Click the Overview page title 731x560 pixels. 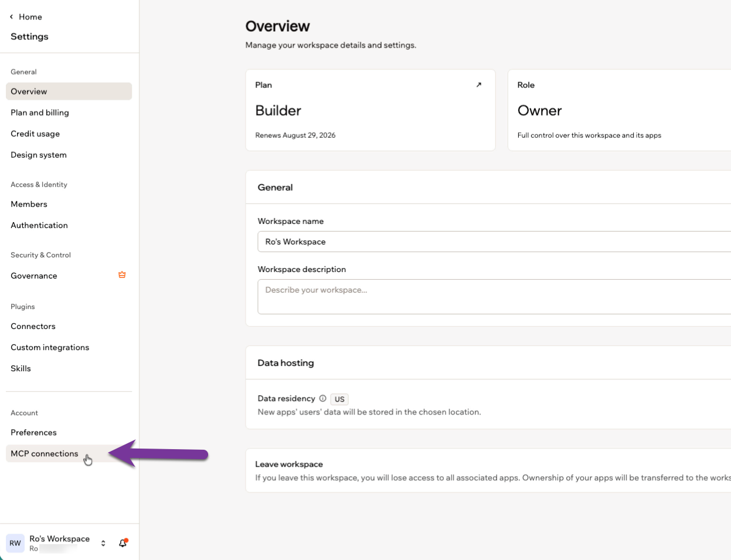click(277, 26)
